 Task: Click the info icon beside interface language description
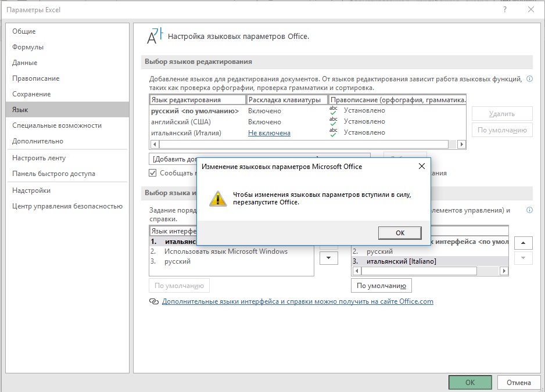tap(529, 210)
